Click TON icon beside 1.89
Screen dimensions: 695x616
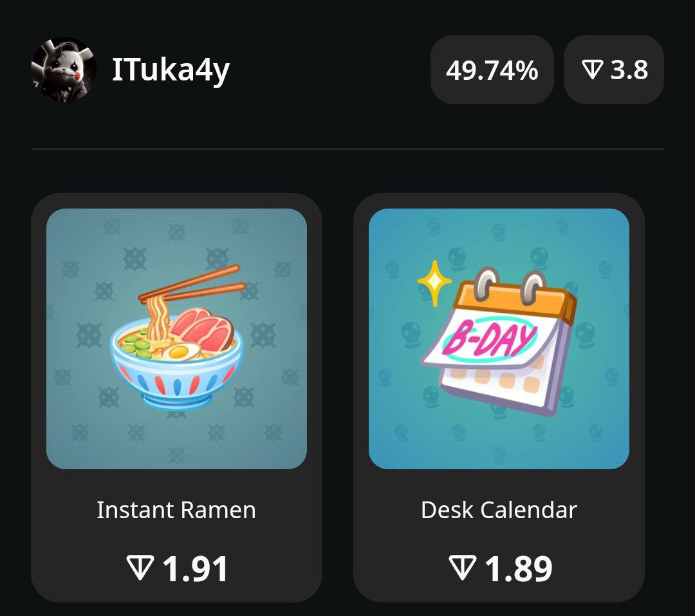click(x=462, y=568)
